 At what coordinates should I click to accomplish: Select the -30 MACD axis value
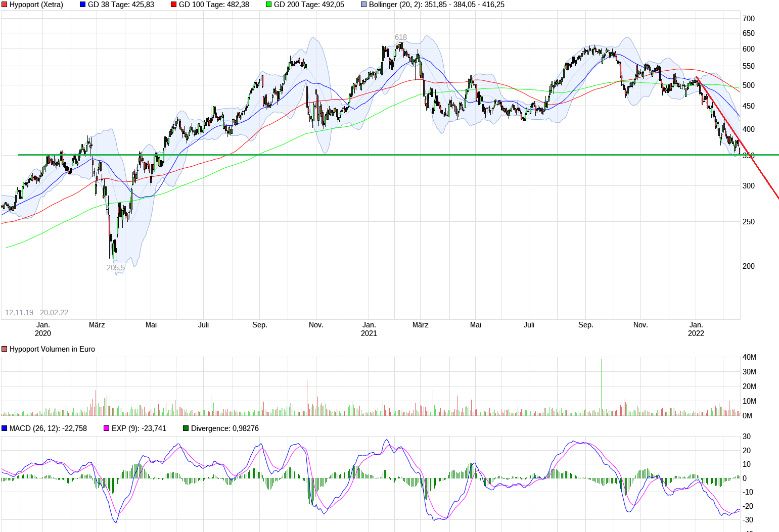coord(748,520)
